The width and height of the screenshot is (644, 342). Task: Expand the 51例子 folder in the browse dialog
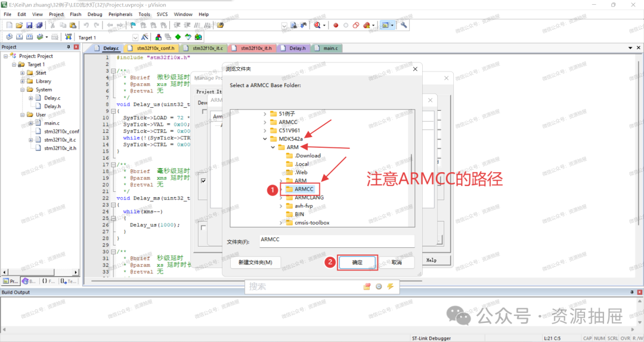click(265, 114)
